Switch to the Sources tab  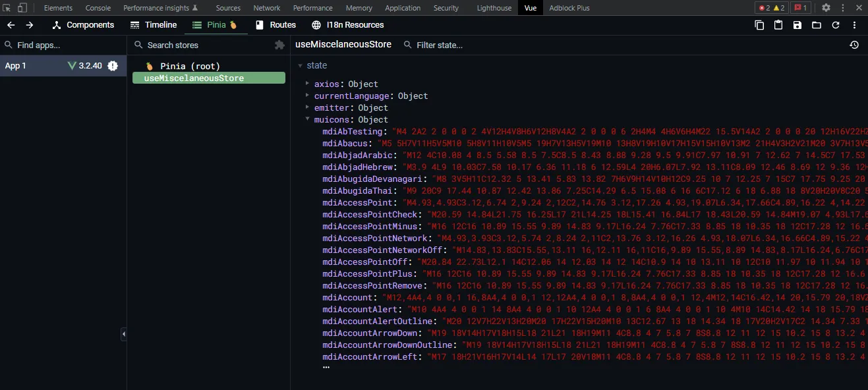228,8
